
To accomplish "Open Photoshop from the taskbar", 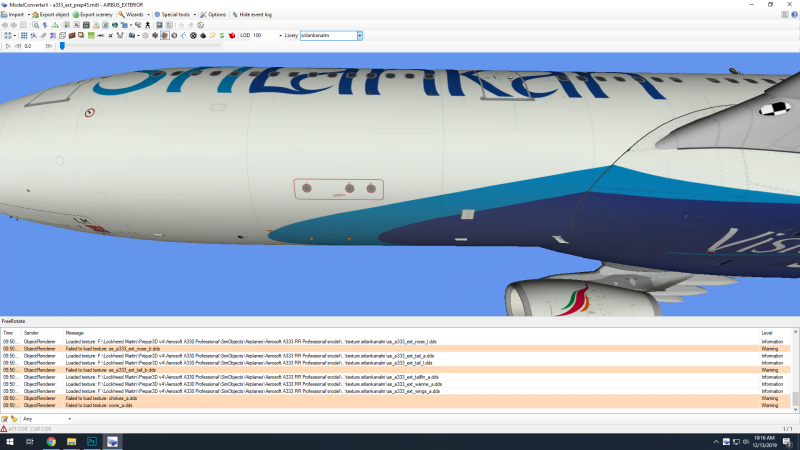I will [x=92, y=442].
